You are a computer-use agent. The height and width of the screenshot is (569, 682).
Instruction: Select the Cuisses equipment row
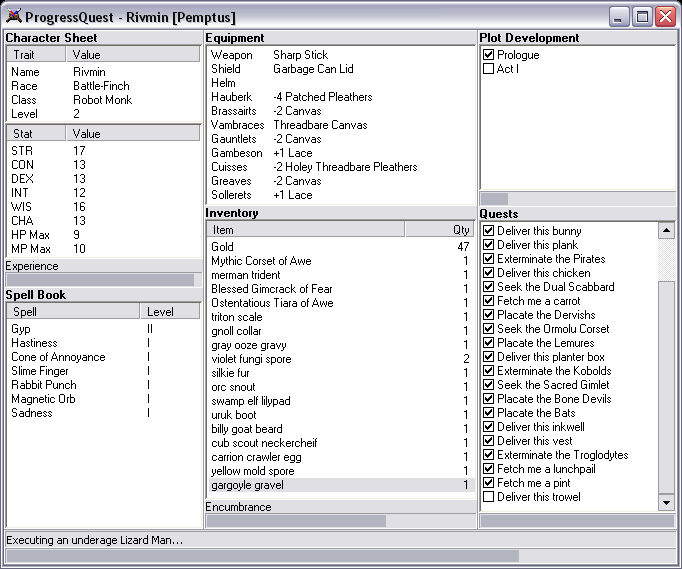coord(341,167)
